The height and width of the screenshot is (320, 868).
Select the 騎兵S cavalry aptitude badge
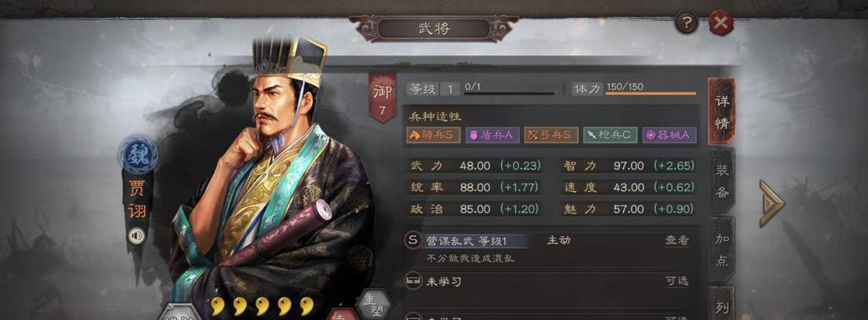click(433, 135)
